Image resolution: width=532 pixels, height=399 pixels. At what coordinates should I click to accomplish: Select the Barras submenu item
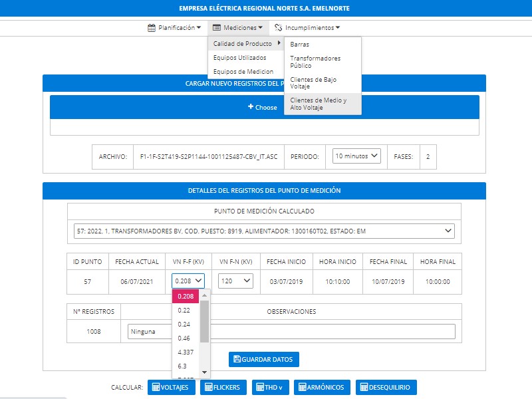point(323,45)
